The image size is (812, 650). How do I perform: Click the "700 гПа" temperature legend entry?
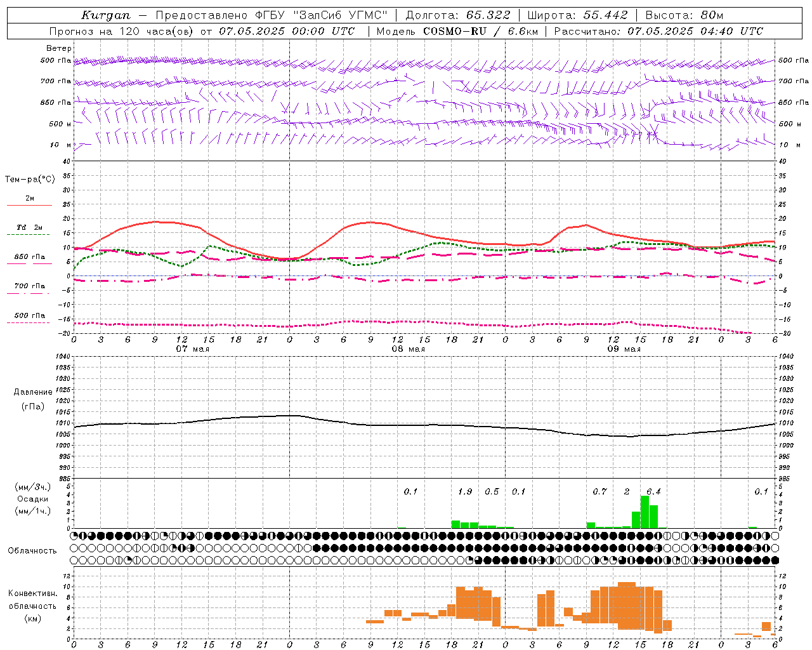[x=29, y=286]
